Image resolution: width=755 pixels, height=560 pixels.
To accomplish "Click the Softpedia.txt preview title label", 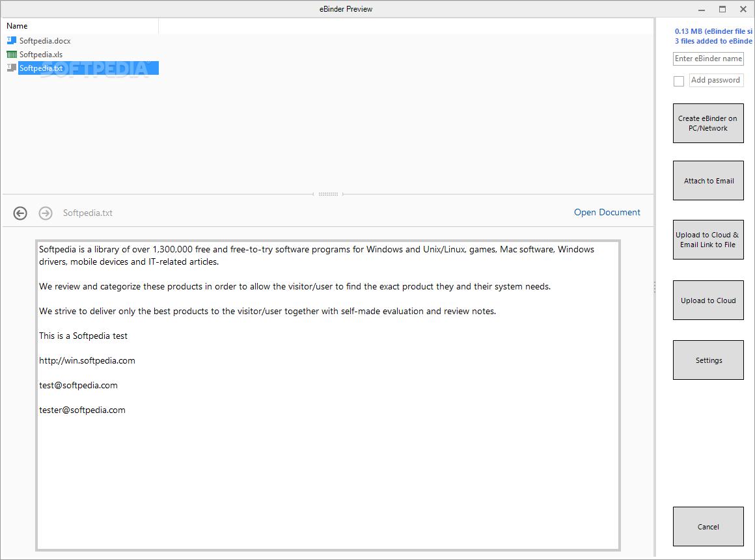I will click(x=88, y=213).
